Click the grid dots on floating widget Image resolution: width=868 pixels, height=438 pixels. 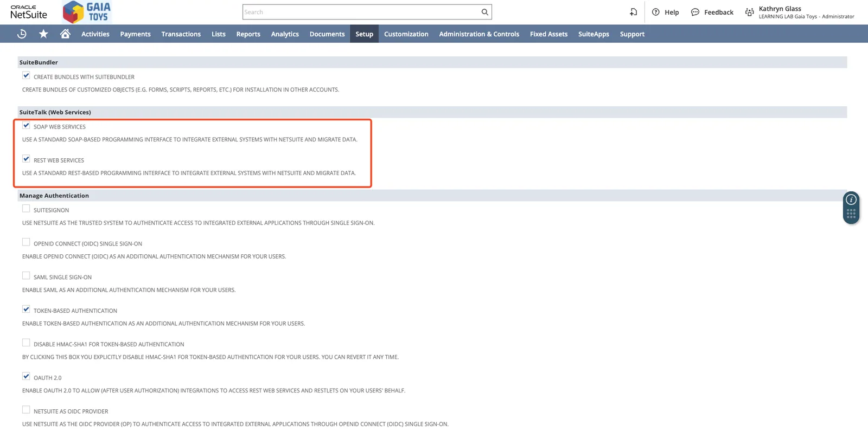[x=851, y=214]
